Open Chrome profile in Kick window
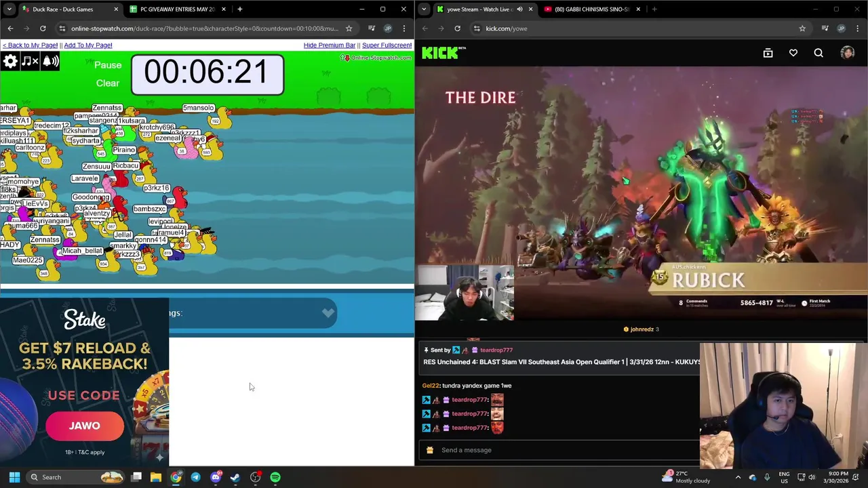This screenshot has height=488, width=868. pos(841,28)
